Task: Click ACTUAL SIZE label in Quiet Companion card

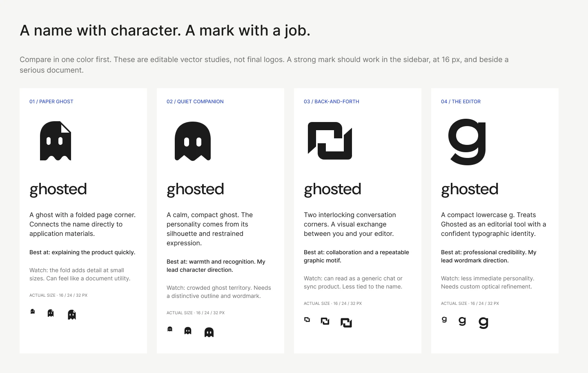Action: point(196,313)
